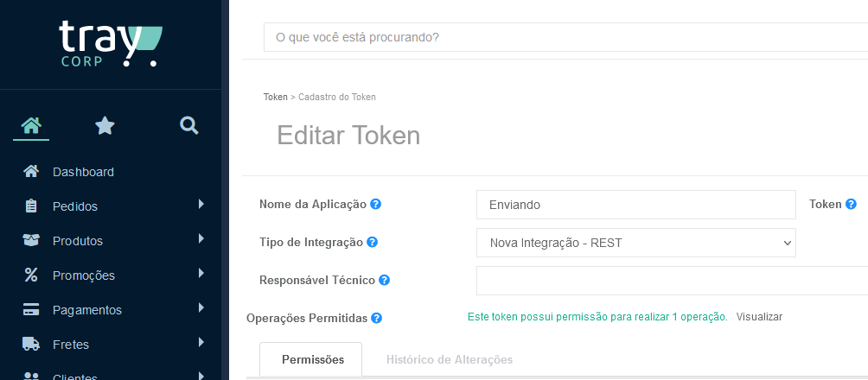Expand the Pedidos menu arrow
Screen dimensions: 868x380
pyautogui.click(x=201, y=204)
